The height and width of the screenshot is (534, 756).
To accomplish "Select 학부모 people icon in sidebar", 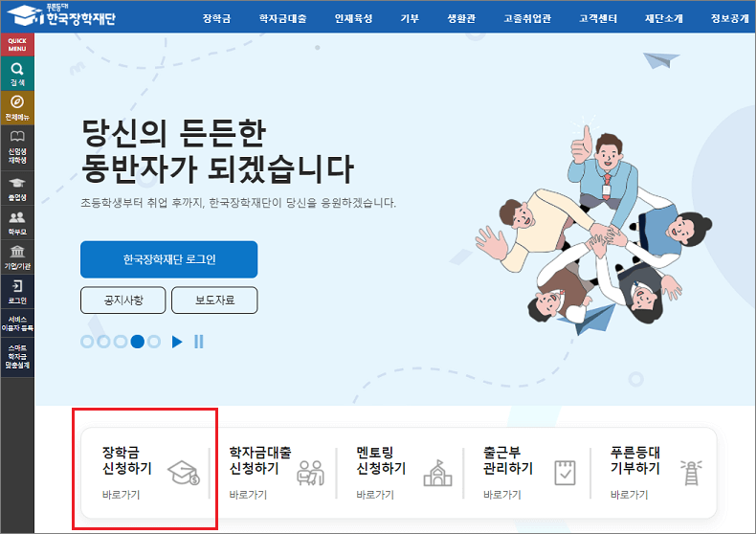I will (17, 223).
